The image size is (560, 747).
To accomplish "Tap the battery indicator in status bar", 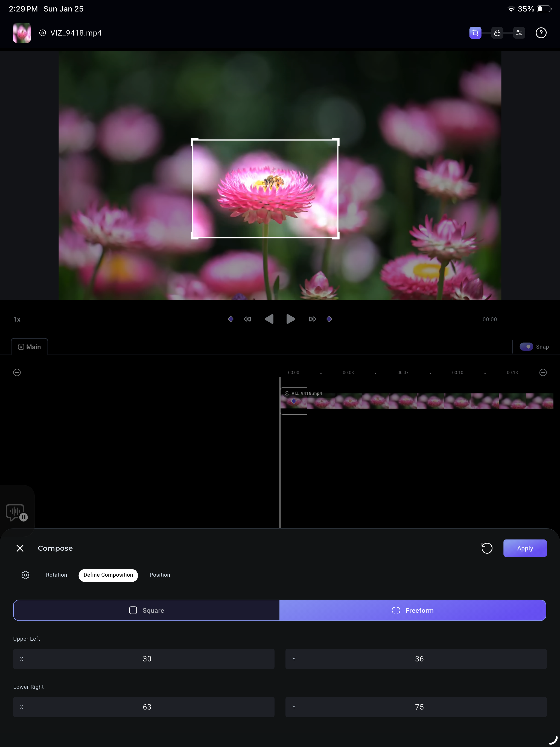I will (x=544, y=9).
